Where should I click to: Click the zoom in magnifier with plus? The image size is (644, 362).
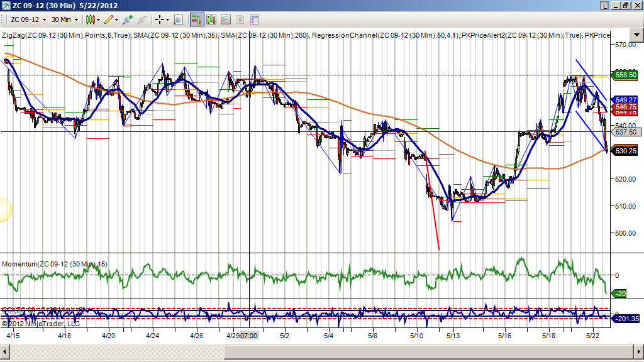pos(128,19)
